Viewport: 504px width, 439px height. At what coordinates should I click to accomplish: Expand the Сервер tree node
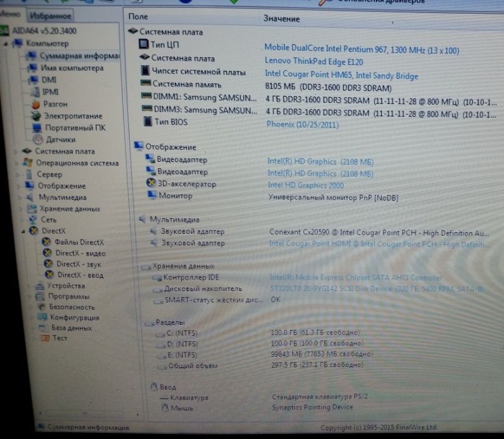pyautogui.click(x=18, y=174)
